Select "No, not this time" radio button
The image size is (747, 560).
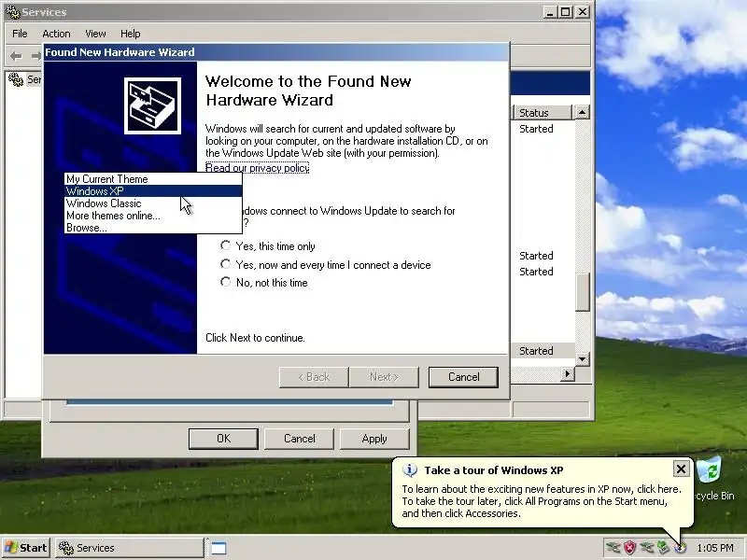225,283
